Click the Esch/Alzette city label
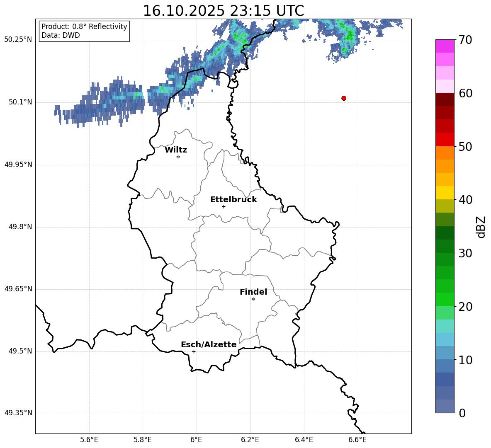Image resolution: width=491 pixels, height=448 pixels. (x=209, y=344)
